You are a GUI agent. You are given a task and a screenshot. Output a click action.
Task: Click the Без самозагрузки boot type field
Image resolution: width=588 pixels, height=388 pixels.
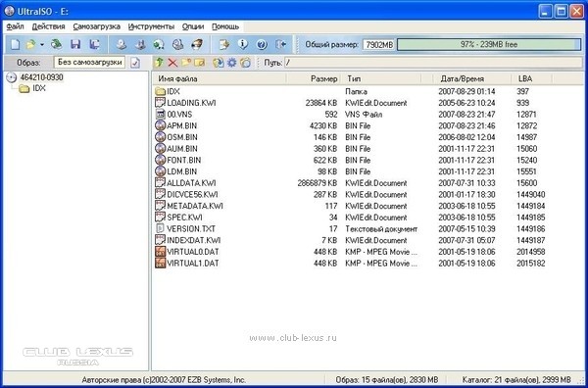tap(89, 63)
